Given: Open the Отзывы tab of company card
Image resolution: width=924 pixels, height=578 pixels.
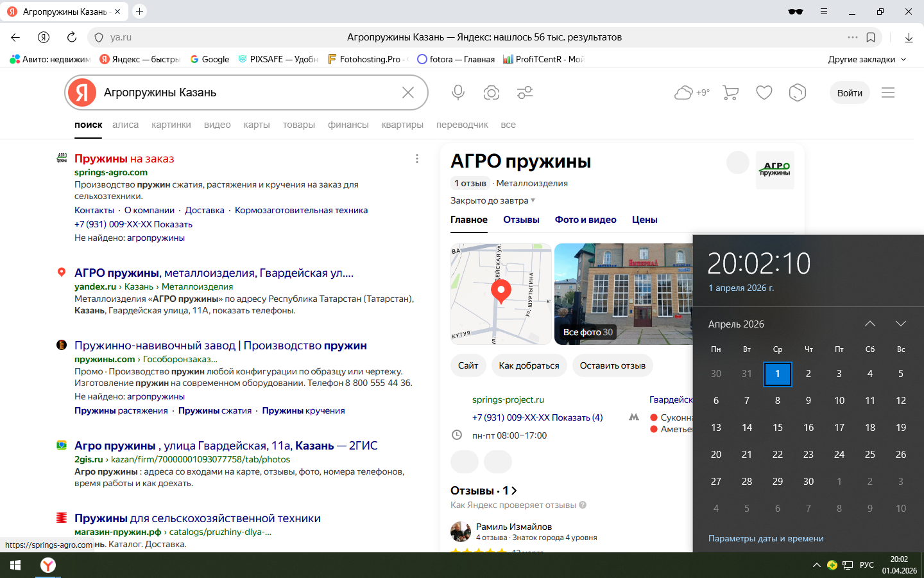Looking at the screenshot, I should click(x=521, y=220).
